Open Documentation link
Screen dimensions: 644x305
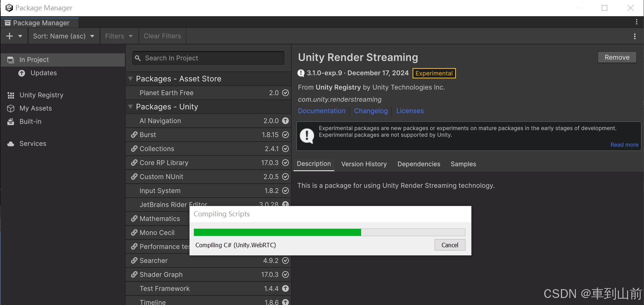tap(322, 111)
